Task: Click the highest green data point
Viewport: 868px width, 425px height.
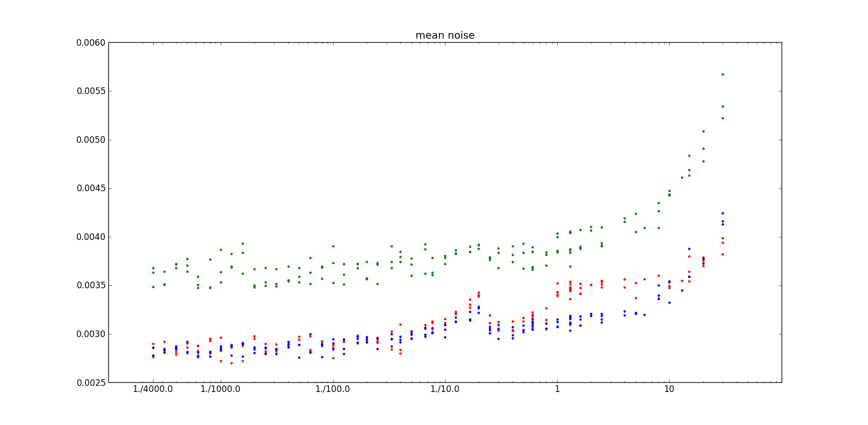Action: coord(723,74)
